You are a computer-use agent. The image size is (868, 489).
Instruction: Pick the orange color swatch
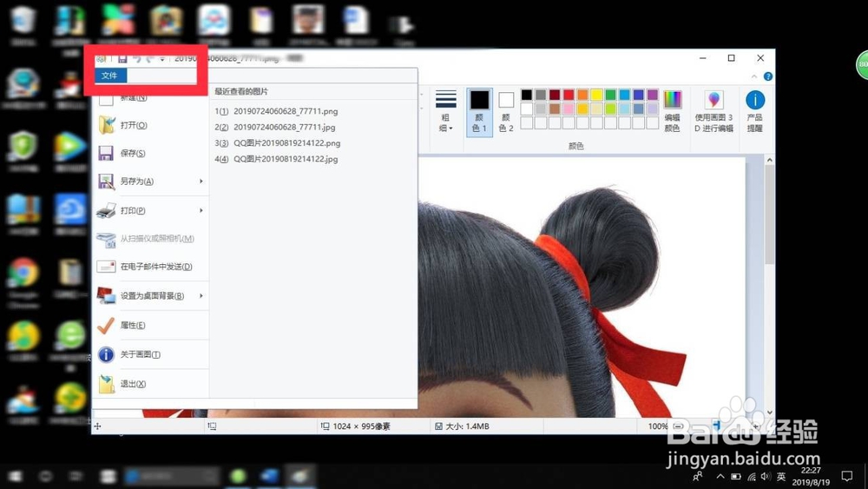click(582, 95)
